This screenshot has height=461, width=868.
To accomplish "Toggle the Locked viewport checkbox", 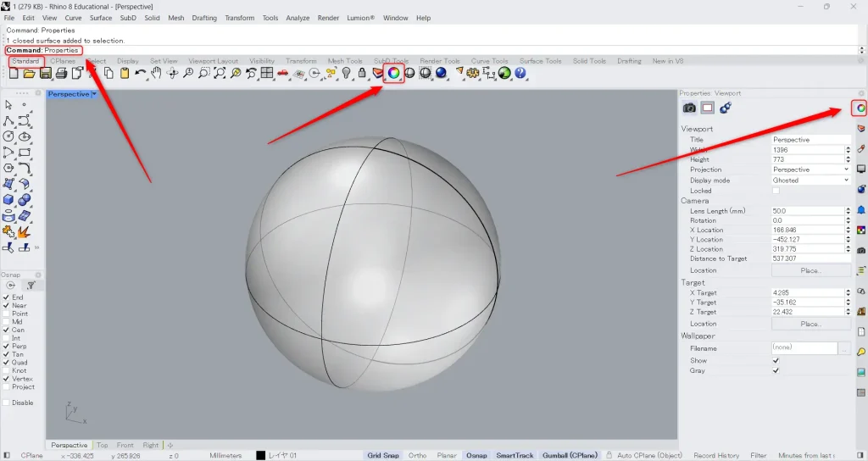I will pyautogui.click(x=776, y=191).
